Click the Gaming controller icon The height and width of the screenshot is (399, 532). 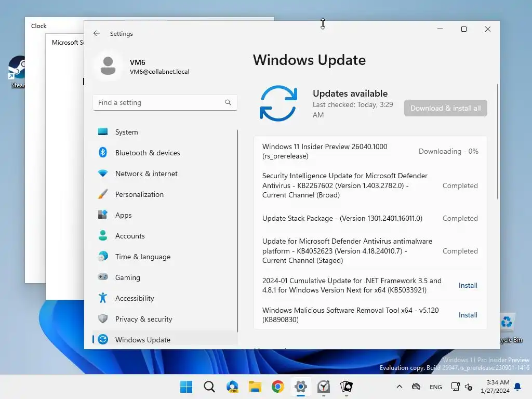coord(103,277)
